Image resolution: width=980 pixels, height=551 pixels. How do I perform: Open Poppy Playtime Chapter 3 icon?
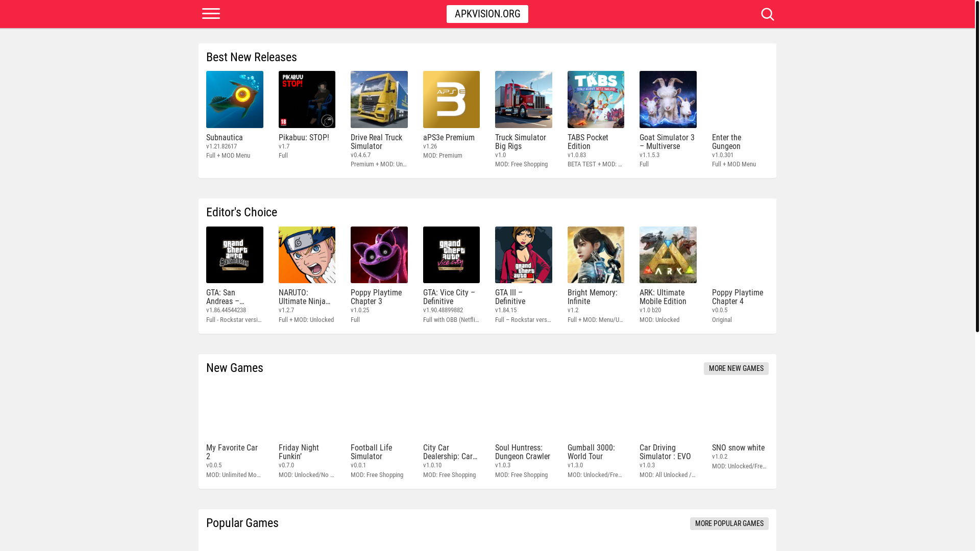pyautogui.click(x=379, y=255)
